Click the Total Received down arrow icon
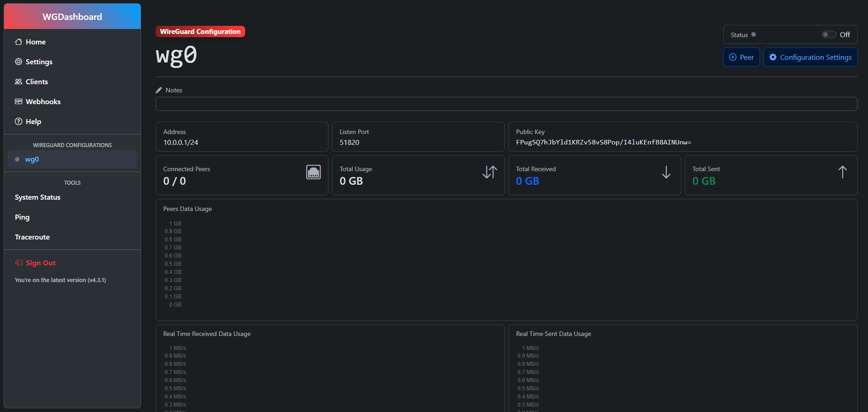 click(666, 172)
